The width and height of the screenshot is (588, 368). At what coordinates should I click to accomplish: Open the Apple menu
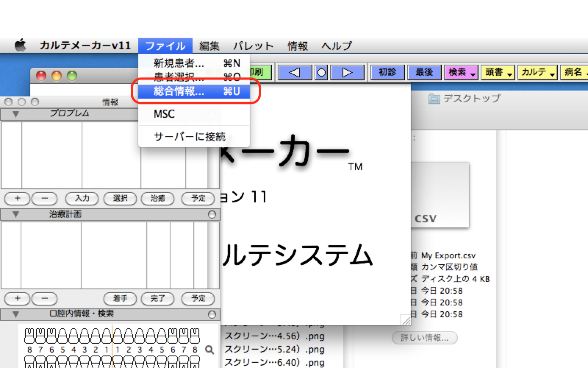[20, 46]
